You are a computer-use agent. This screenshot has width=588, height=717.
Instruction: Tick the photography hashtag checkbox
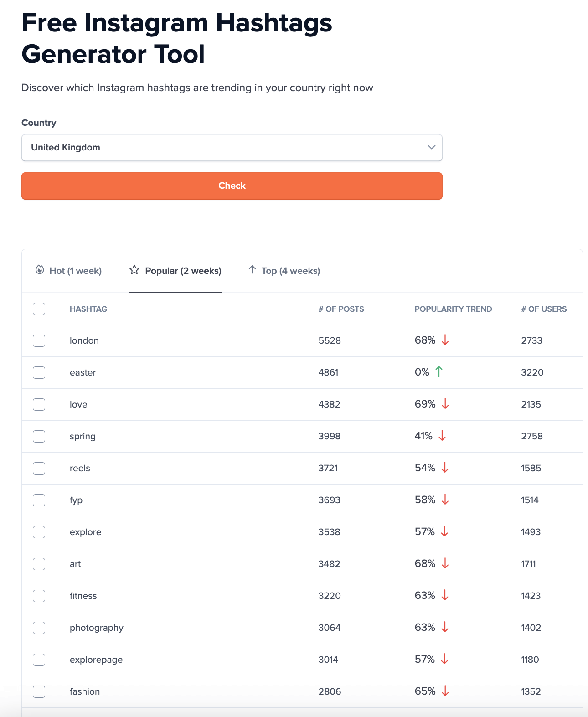39,628
